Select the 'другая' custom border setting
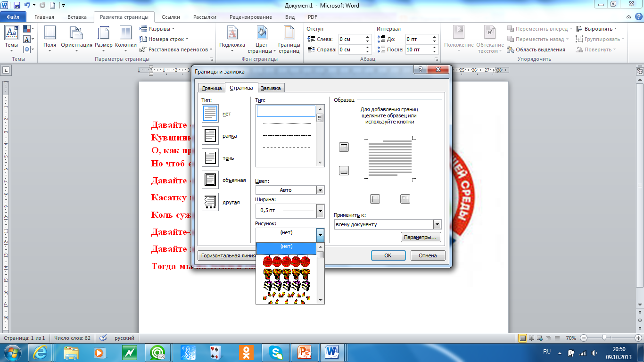644x362 pixels. (210, 202)
